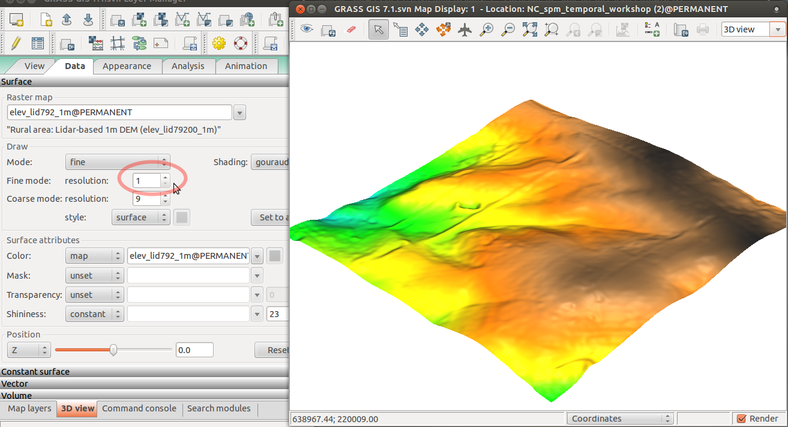Open the vector digitizer pencil tool

[x=16, y=44]
